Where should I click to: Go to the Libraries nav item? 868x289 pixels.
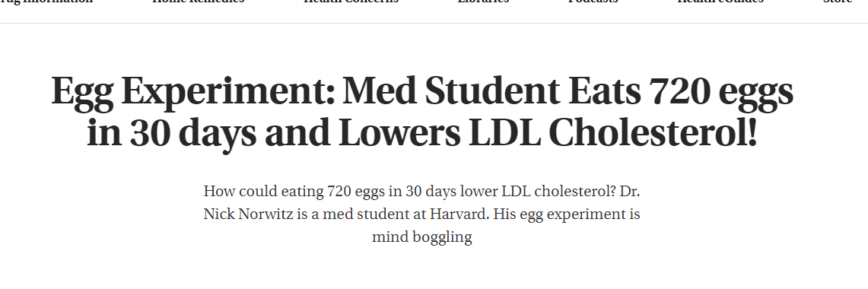pos(483,2)
